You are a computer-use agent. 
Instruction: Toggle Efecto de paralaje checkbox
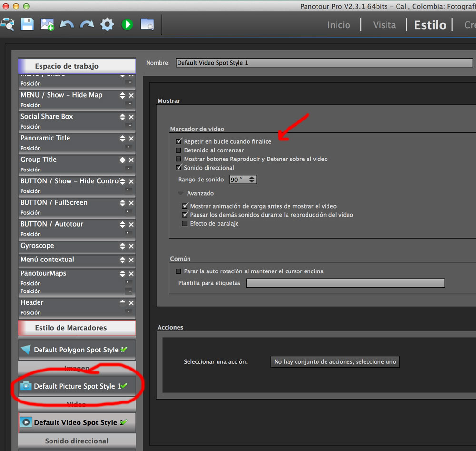[x=185, y=224]
